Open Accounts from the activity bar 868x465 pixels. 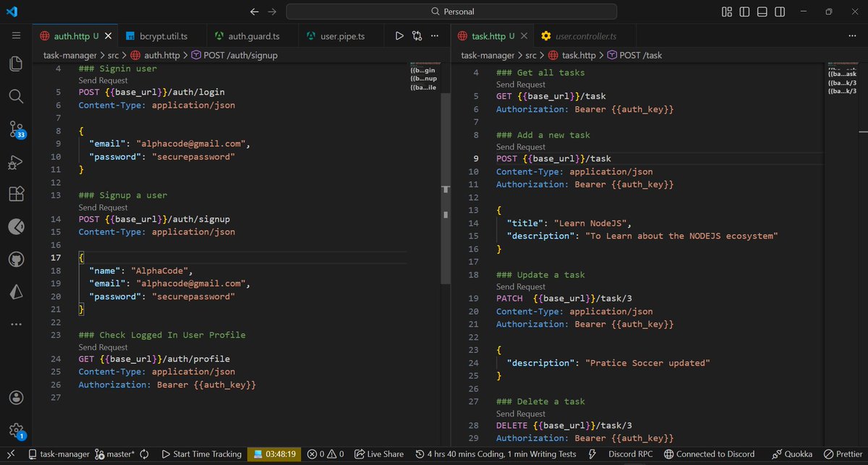(16, 397)
